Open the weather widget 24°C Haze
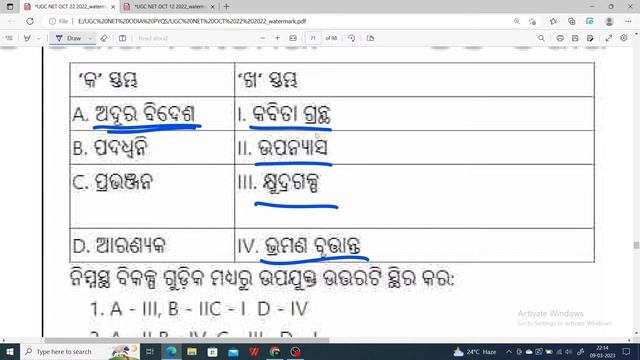 coord(475,351)
